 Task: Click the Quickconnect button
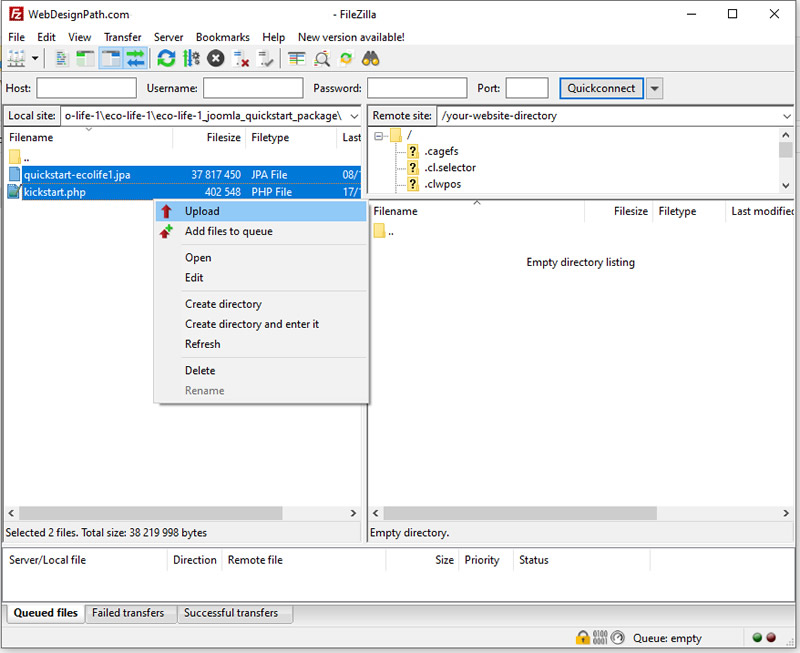tap(602, 88)
